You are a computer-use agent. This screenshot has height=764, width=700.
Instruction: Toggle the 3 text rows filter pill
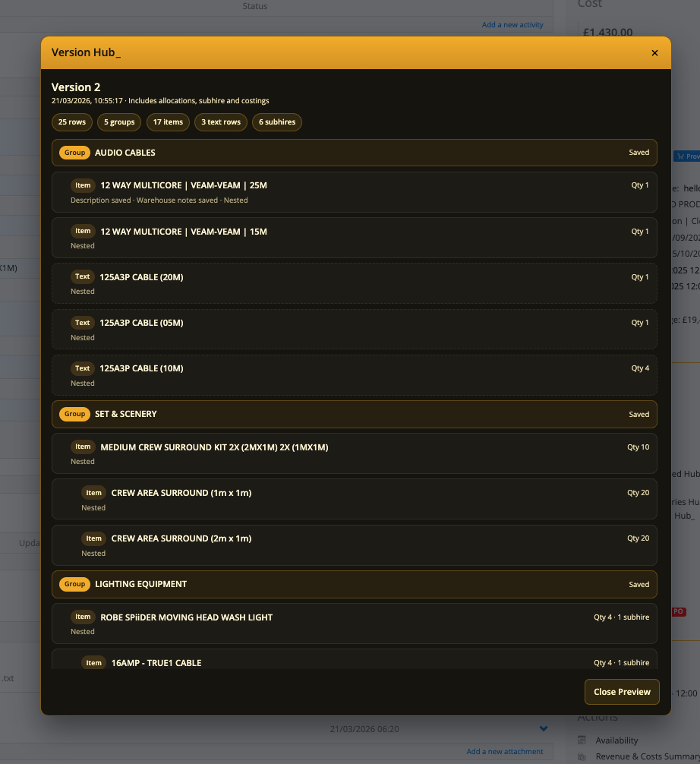pyautogui.click(x=220, y=122)
